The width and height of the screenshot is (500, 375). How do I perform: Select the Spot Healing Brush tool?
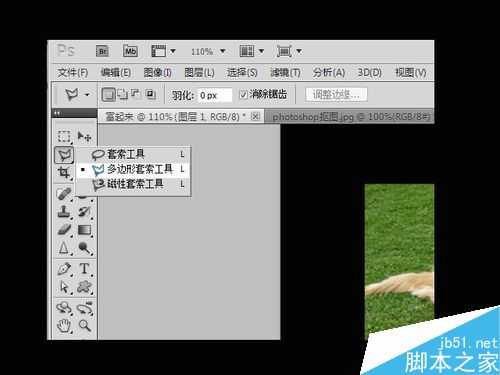[64, 194]
